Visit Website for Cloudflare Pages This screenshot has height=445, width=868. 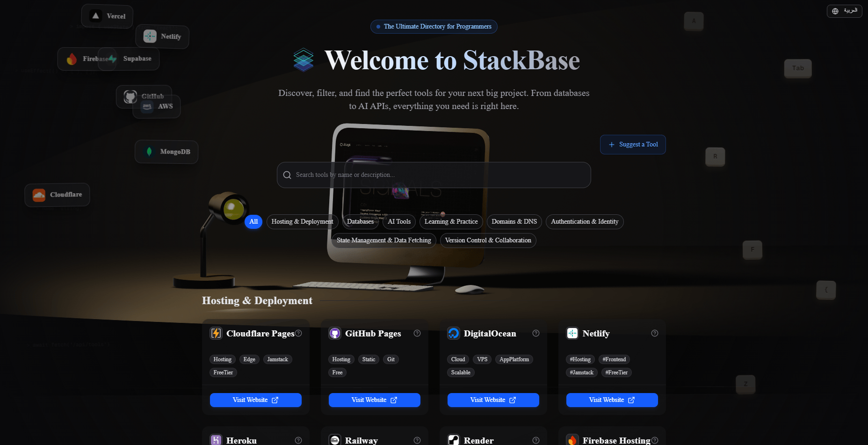(256, 400)
